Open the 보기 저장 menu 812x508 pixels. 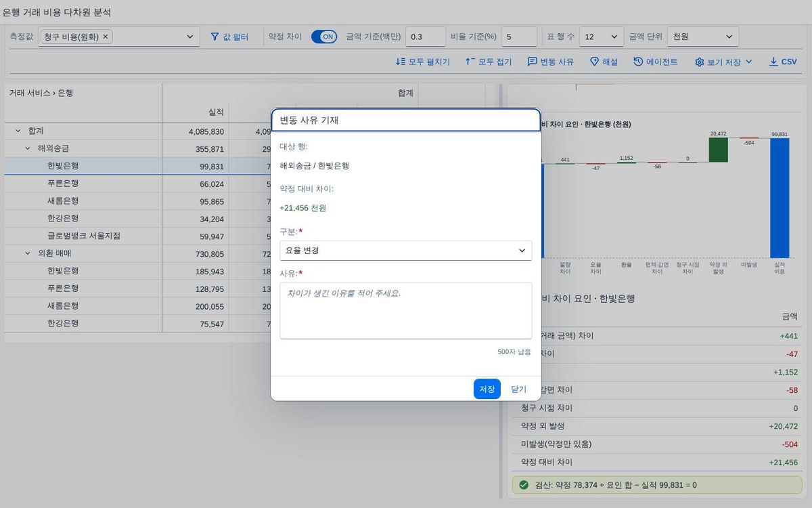tap(723, 62)
